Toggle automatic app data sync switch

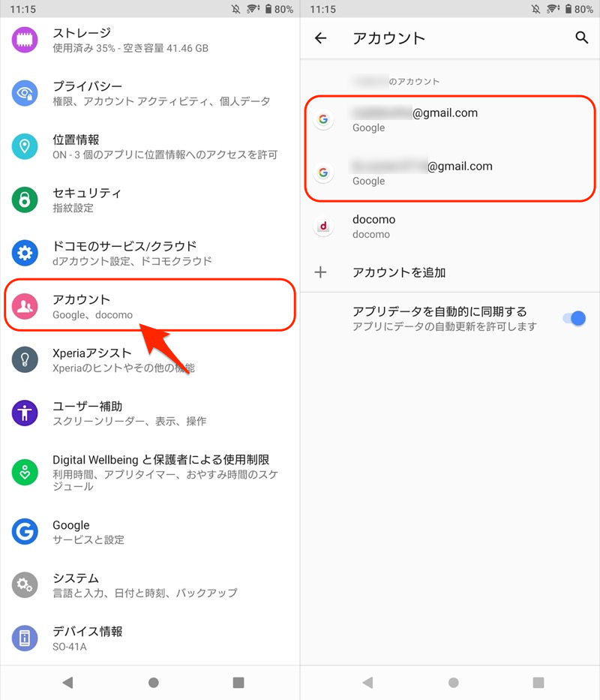click(x=574, y=318)
